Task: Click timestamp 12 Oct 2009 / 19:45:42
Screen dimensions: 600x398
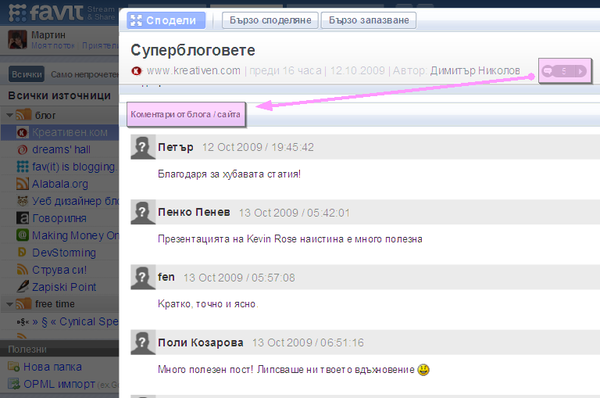Action: pyautogui.click(x=258, y=147)
